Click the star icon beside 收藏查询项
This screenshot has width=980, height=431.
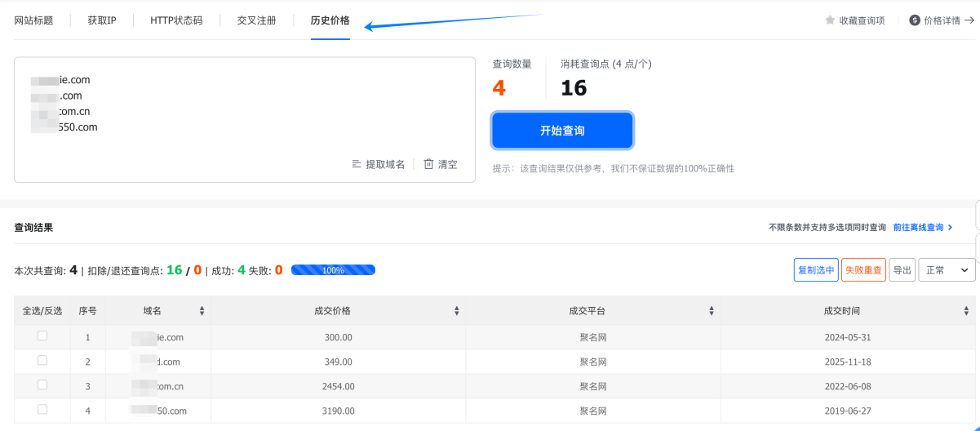click(830, 20)
